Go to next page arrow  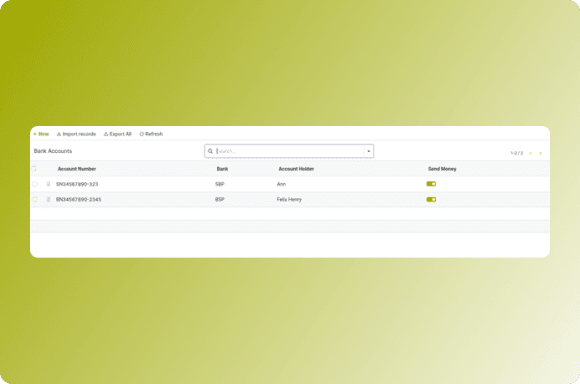540,153
